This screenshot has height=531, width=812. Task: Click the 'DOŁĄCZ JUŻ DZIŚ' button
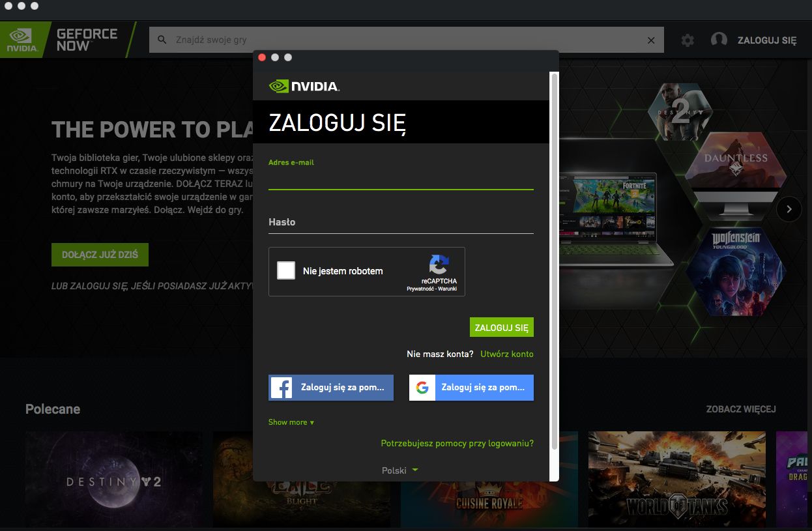100,255
